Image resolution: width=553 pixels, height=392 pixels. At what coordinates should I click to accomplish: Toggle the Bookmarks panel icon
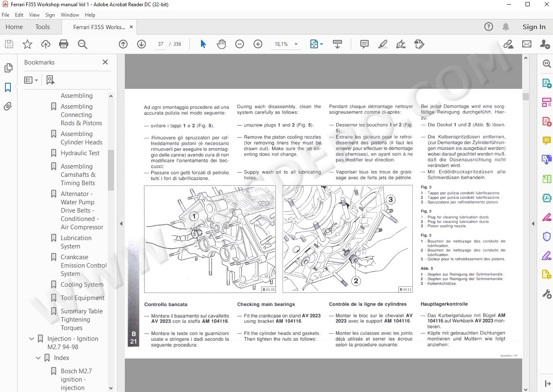pyautogui.click(x=8, y=87)
